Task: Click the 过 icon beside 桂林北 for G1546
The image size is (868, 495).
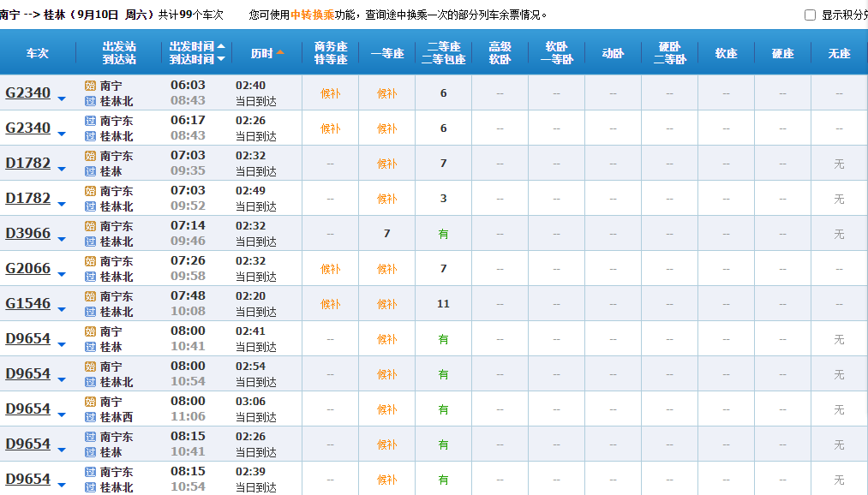Action: [x=90, y=312]
